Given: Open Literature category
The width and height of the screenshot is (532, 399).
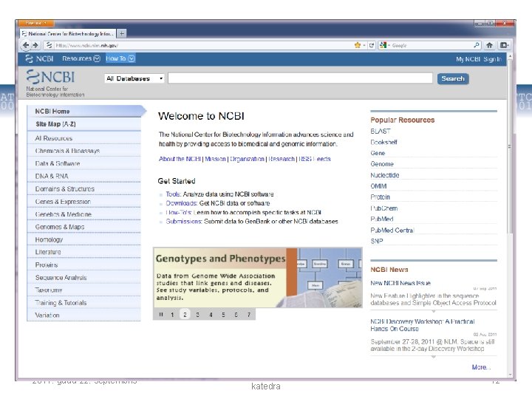Looking at the screenshot, I should pos(83,252).
